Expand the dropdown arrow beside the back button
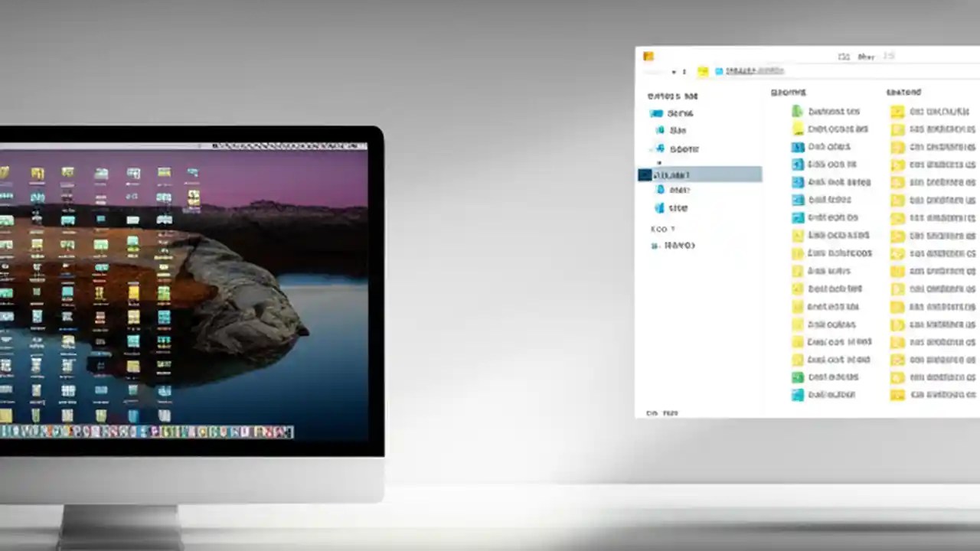Image resolution: width=980 pixels, height=551 pixels. point(673,72)
